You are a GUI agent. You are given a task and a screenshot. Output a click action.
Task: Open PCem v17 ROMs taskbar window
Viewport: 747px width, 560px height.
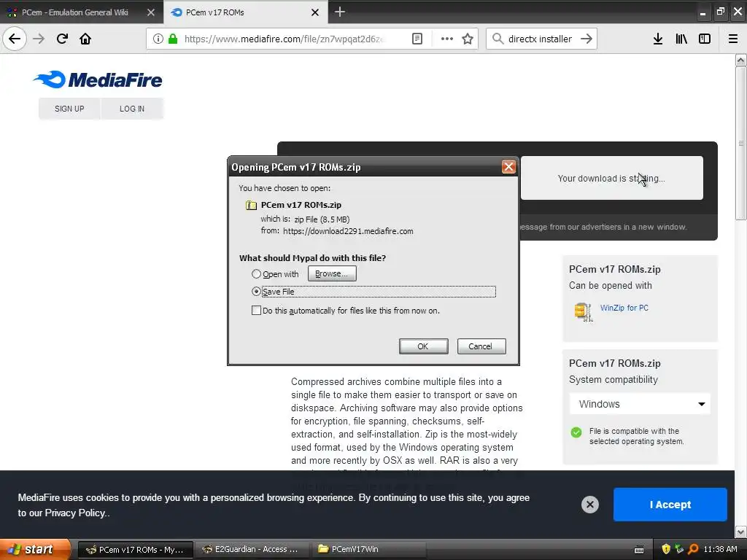click(135, 550)
